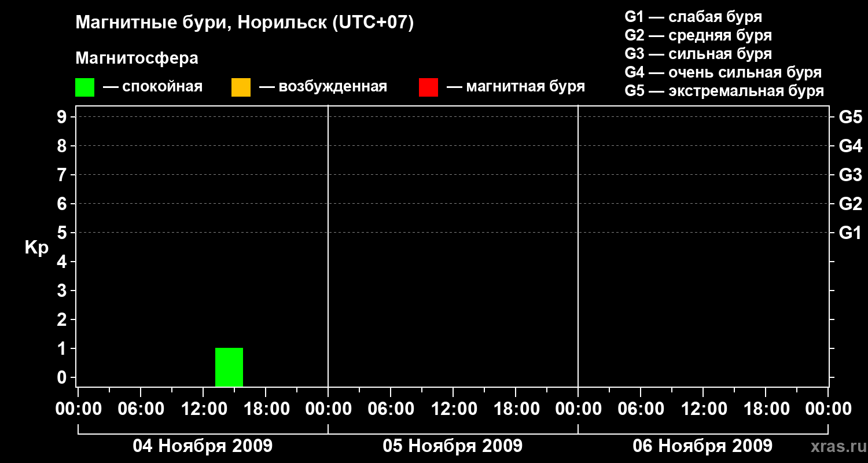Click the G1 label on right axis
The width and height of the screenshot is (868, 463).
[x=850, y=233]
